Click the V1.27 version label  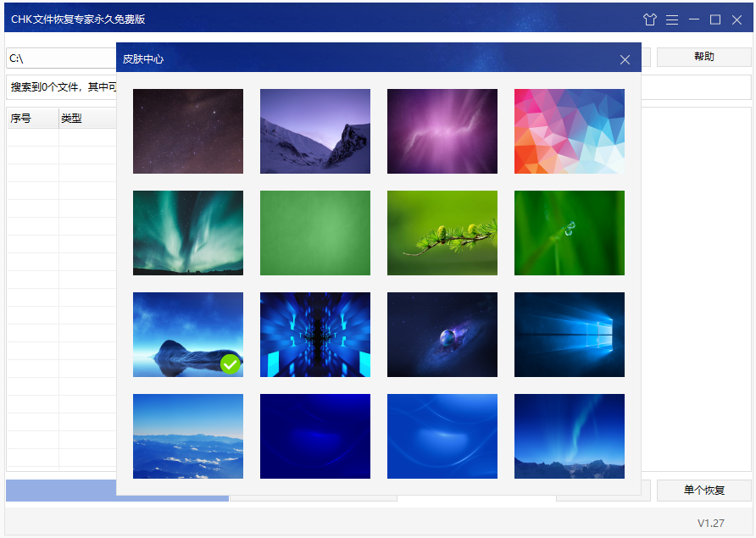711,523
